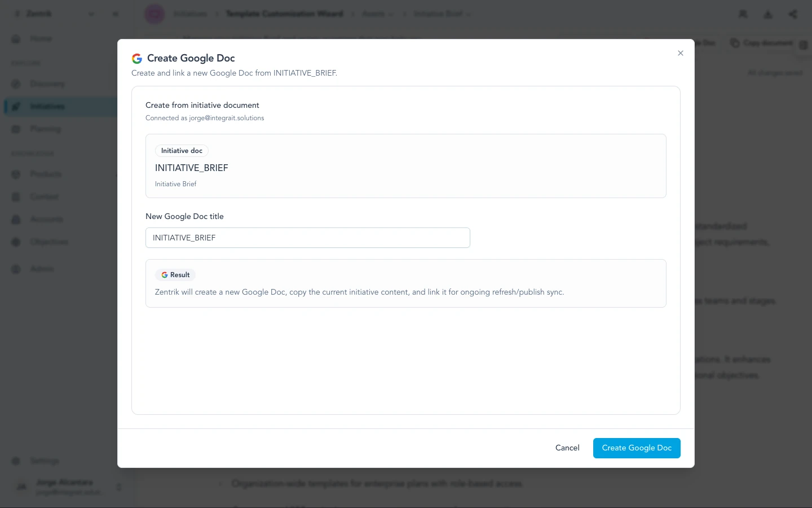Click the 'Connected as jorge@integrait.solutions' text
This screenshot has width=812, height=508.
pyautogui.click(x=205, y=118)
